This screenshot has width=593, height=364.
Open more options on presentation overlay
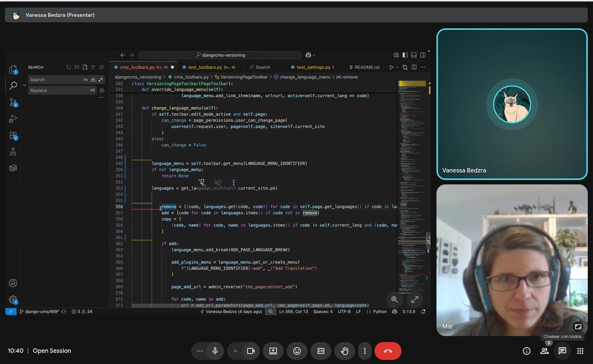(x=234, y=183)
